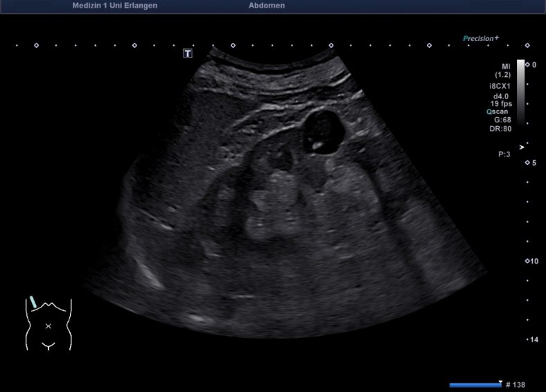Click the DR:80 dynamic range value
The width and height of the screenshot is (546, 392).
pos(502,128)
